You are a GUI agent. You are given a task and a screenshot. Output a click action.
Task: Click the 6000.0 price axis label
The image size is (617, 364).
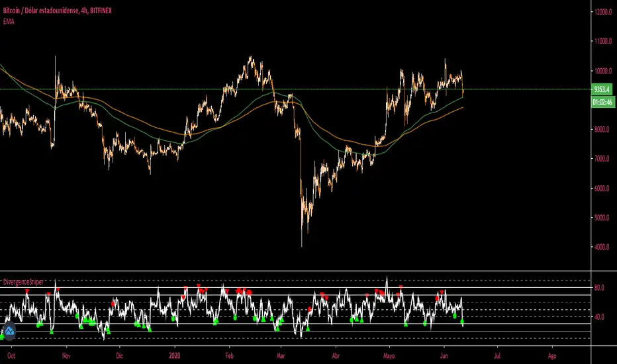(x=602, y=189)
